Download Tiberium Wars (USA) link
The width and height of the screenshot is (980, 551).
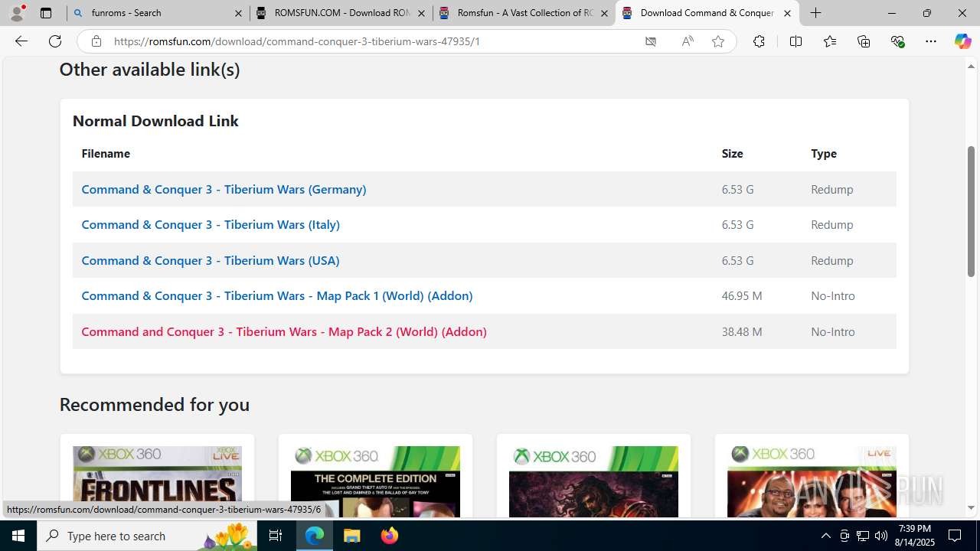click(x=211, y=260)
